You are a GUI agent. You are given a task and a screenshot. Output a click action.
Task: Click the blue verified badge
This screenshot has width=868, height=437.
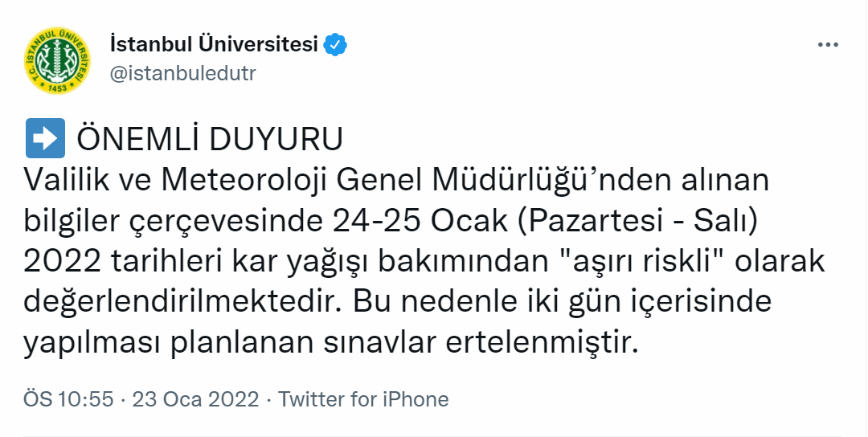[335, 45]
